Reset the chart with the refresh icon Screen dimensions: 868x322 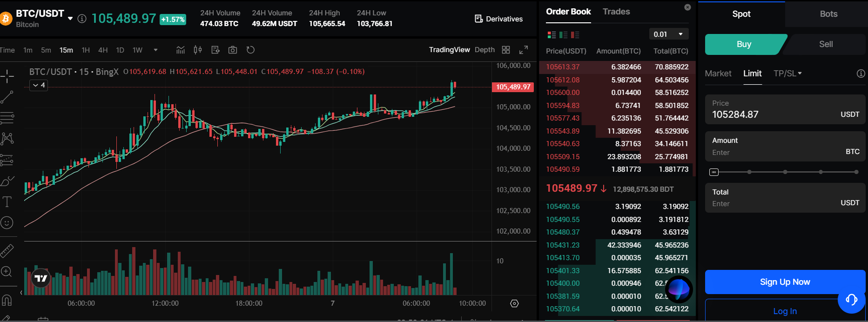click(250, 50)
